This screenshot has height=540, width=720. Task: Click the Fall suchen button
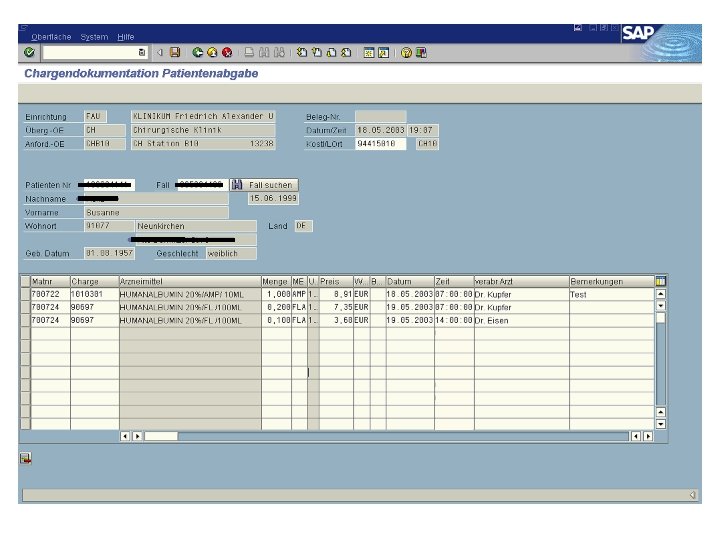tap(264, 185)
